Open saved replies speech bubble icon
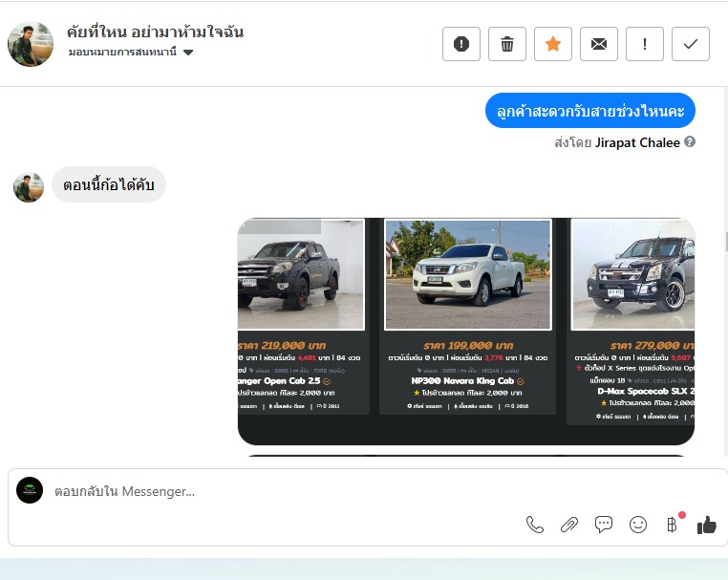 [x=604, y=525]
